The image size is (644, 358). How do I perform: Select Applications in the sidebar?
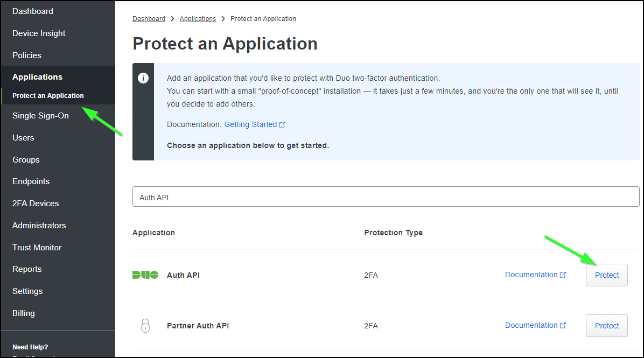click(37, 77)
